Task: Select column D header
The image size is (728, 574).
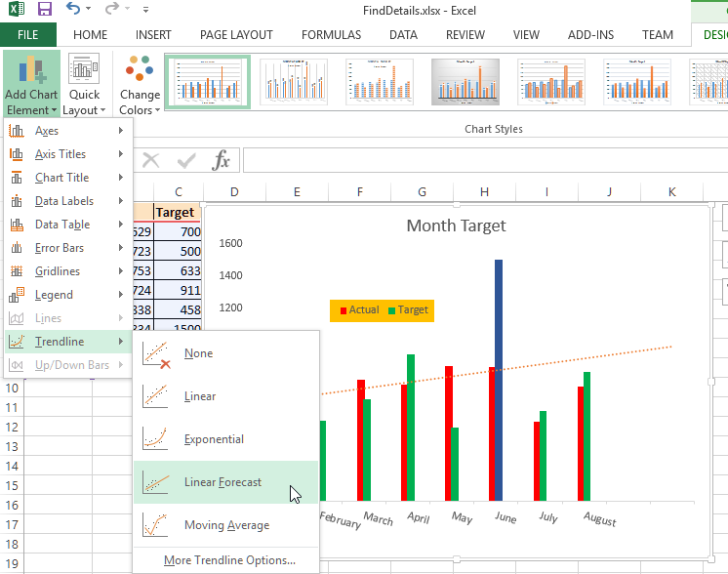Action: (234, 191)
